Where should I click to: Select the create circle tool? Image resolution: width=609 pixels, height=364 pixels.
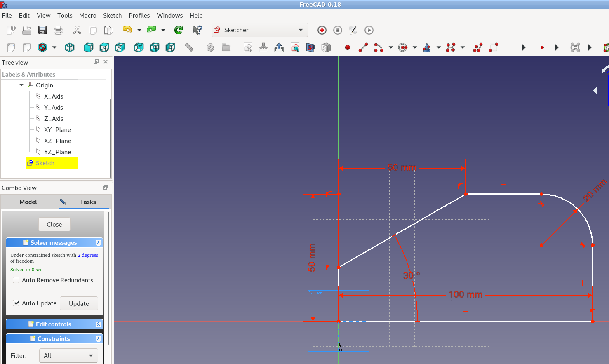pos(403,47)
